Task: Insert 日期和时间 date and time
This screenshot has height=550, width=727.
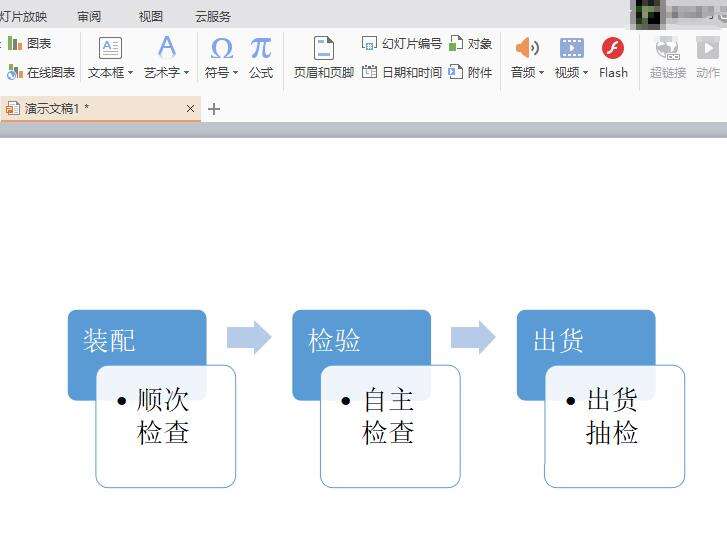Action: tap(402, 72)
